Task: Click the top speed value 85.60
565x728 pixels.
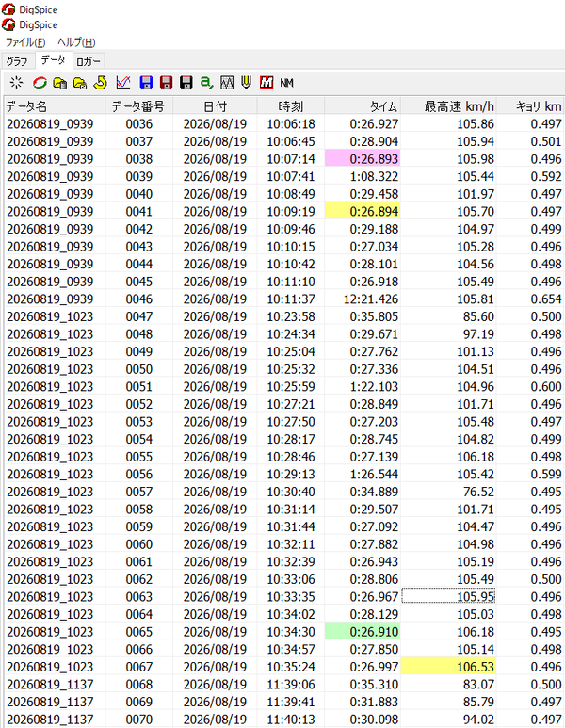Action: coord(448,316)
